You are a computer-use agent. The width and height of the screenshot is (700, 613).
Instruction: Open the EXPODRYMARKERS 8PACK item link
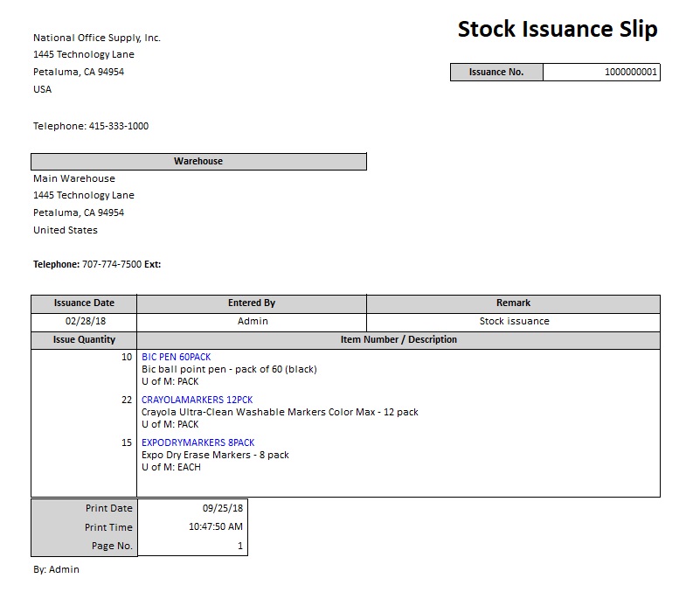[198, 442]
